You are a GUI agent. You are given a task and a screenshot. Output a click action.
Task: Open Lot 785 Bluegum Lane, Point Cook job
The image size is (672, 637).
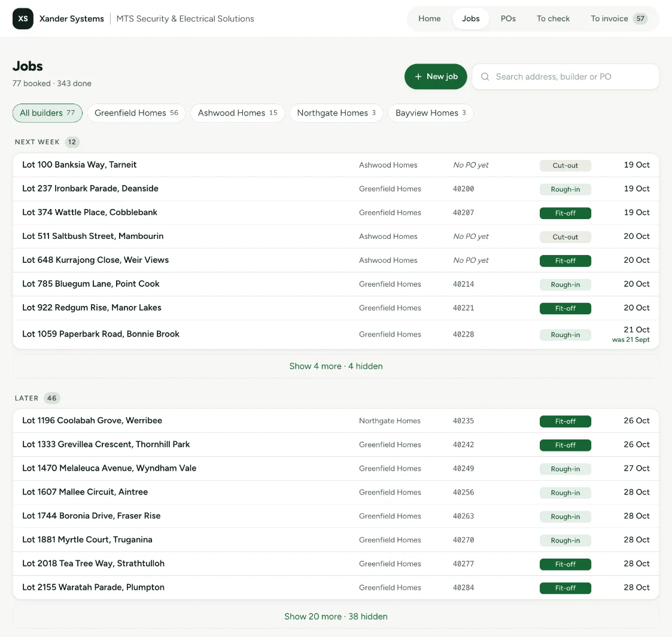[336, 284]
